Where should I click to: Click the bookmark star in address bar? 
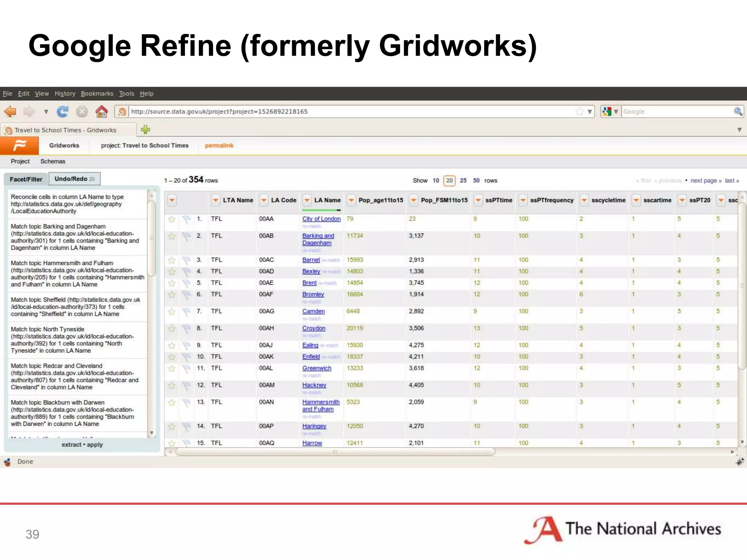pos(580,111)
